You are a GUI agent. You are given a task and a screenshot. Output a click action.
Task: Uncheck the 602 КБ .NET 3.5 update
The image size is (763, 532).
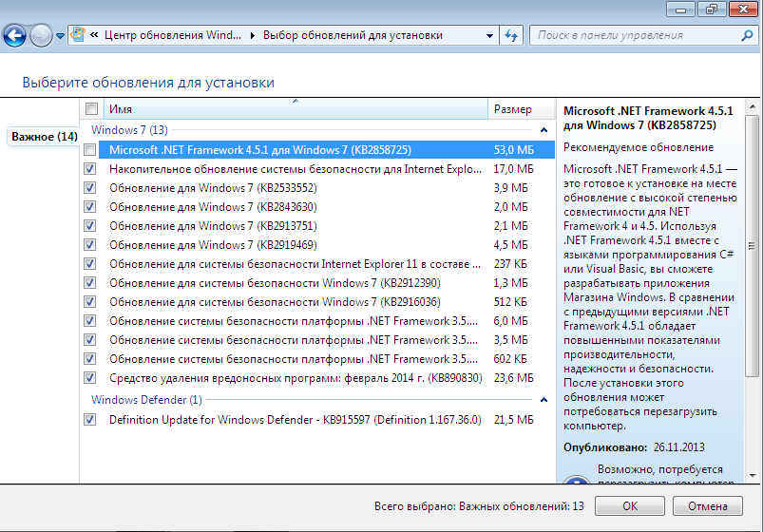pos(89,359)
